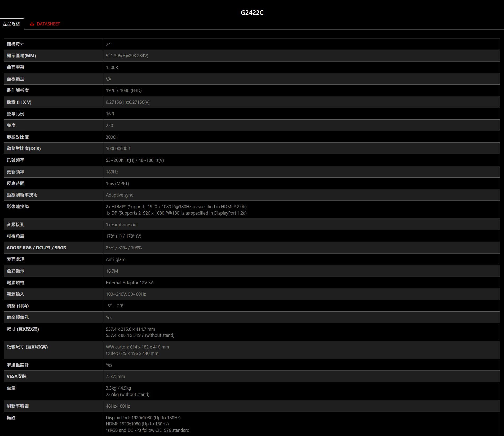This screenshot has width=504, height=436.
Task: Click the 顯示區域(MM) row label
Action: [x=21, y=56]
